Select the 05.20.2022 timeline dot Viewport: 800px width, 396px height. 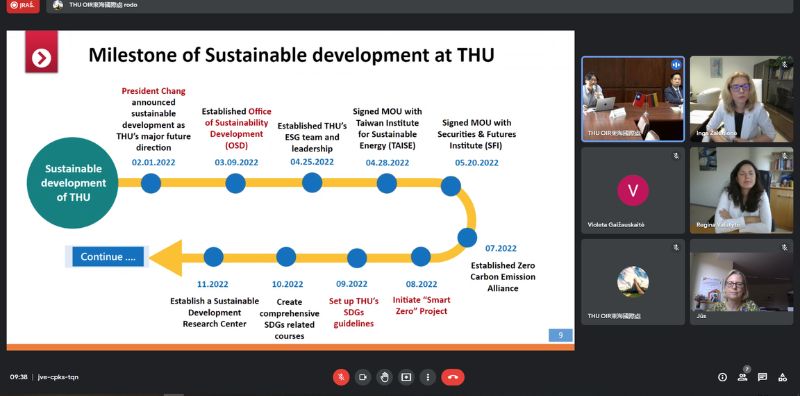[x=451, y=186]
